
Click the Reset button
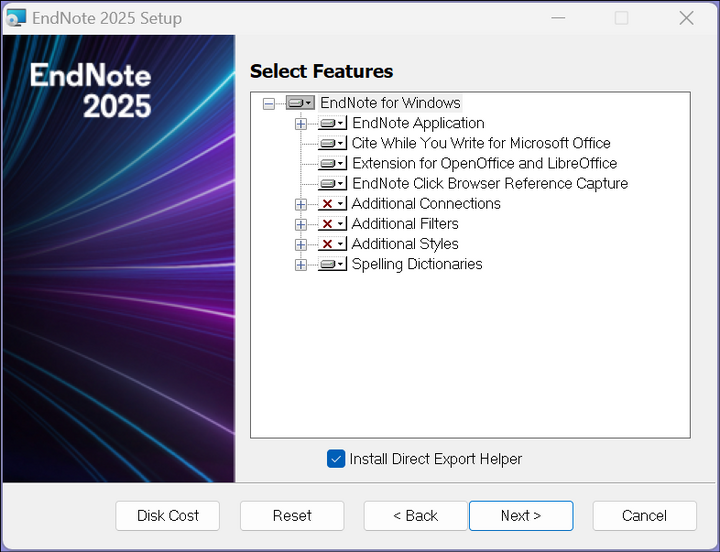(292, 516)
